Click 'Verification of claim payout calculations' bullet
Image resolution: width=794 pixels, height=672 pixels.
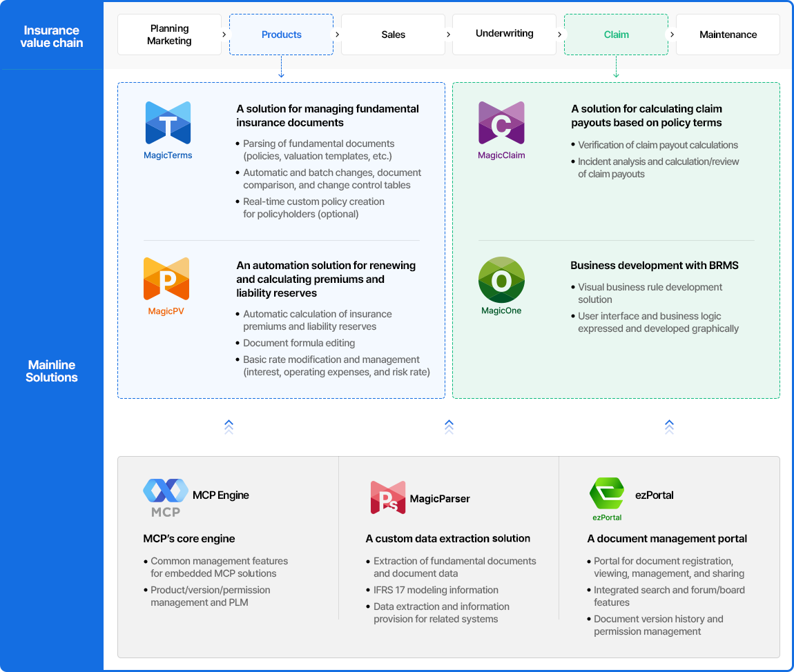tap(658, 145)
